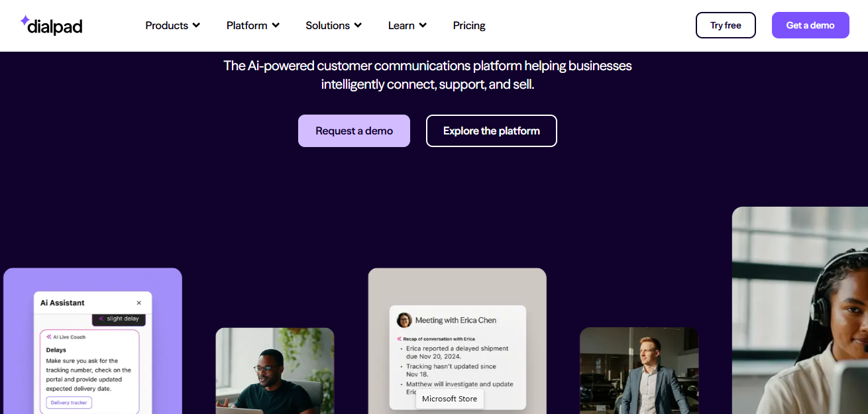Click the AI Live Coach sparkle icon
The height and width of the screenshot is (414, 868).
click(49, 337)
